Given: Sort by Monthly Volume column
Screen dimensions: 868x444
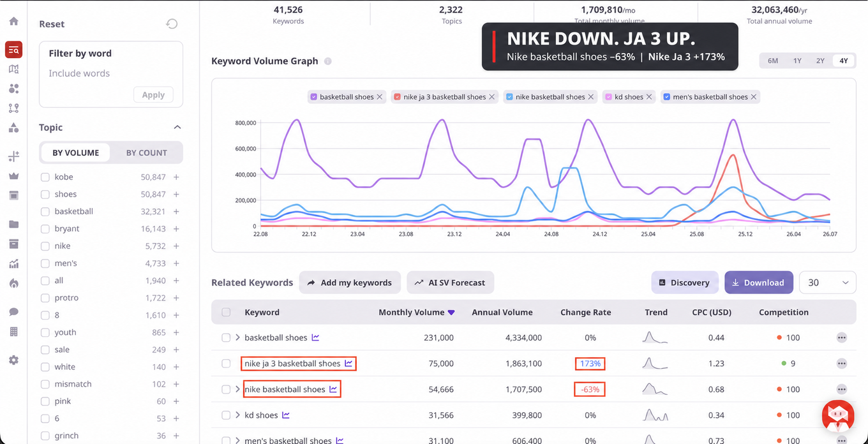Looking at the screenshot, I should pyautogui.click(x=416, y=312).
